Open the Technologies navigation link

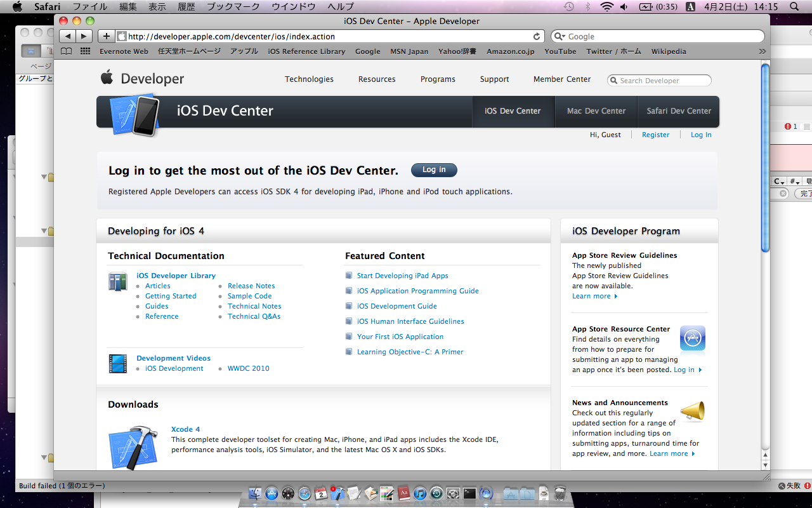tap(309, 79)
